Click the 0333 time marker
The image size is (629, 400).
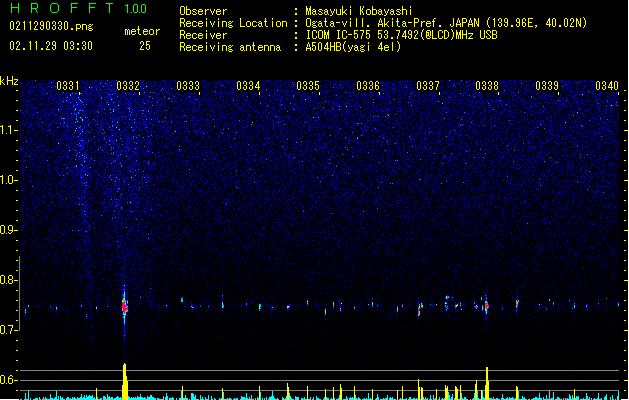pyautogui.click(x=188, y=86)
